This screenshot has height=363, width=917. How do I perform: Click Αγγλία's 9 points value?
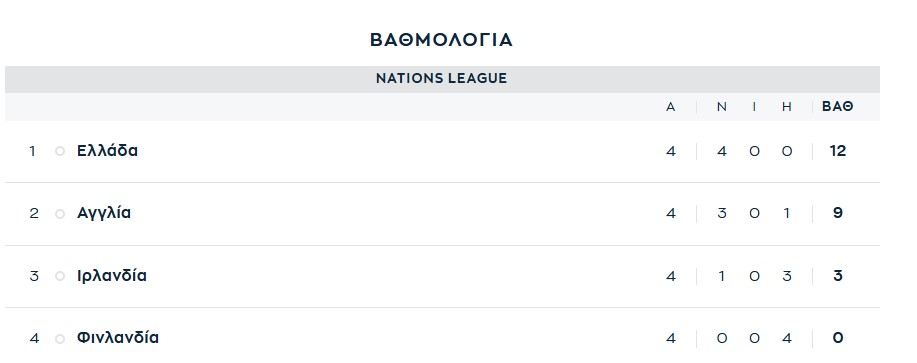pos(837,213)
